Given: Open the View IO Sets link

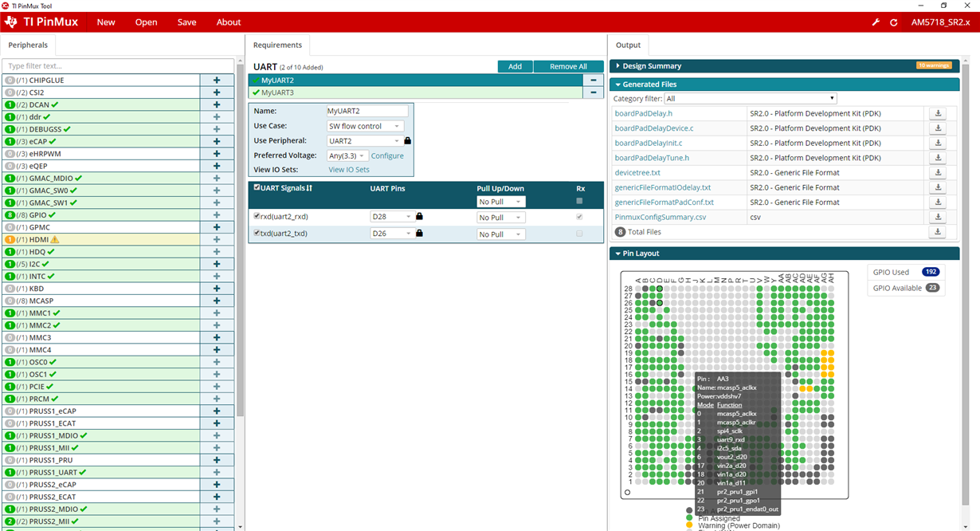Looking at the screenshot, I should (x=349, y=170).
